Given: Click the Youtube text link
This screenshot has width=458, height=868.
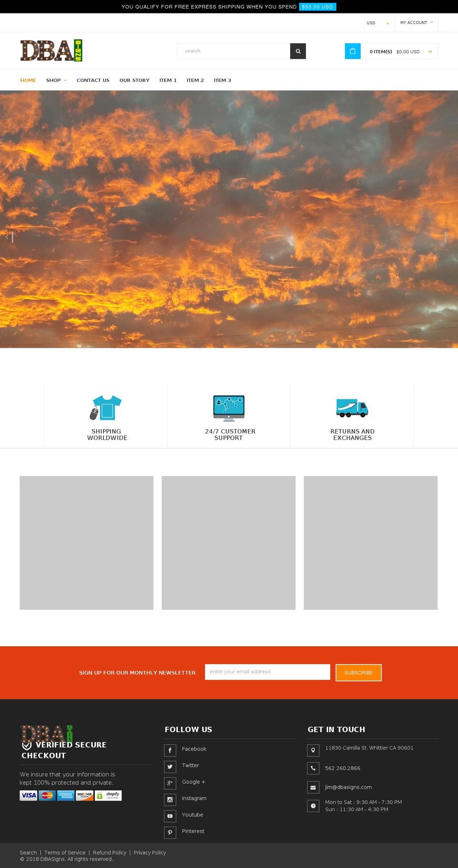Looking at the screenshot, I should pyautogui.click(x=192, y=815).
